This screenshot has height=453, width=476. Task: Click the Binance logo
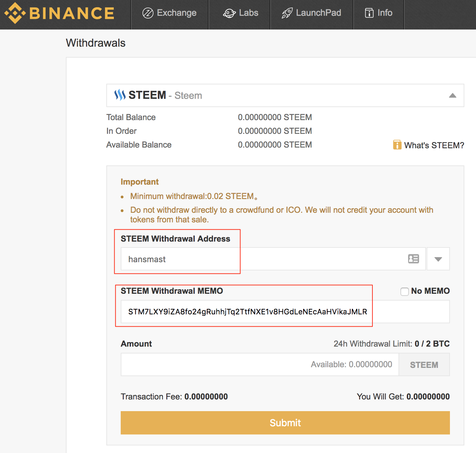point(59,13)
